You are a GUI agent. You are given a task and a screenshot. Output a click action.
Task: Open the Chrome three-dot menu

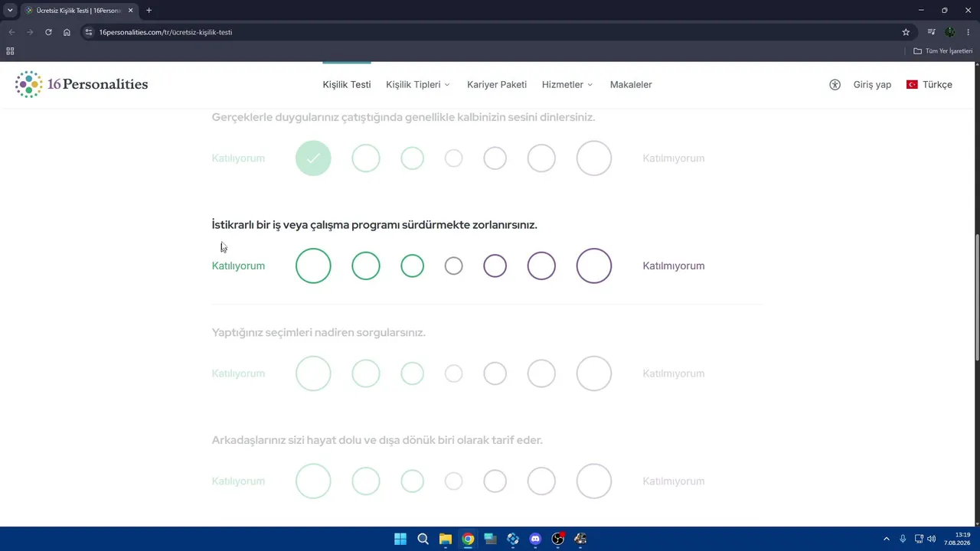coord(969,32)
